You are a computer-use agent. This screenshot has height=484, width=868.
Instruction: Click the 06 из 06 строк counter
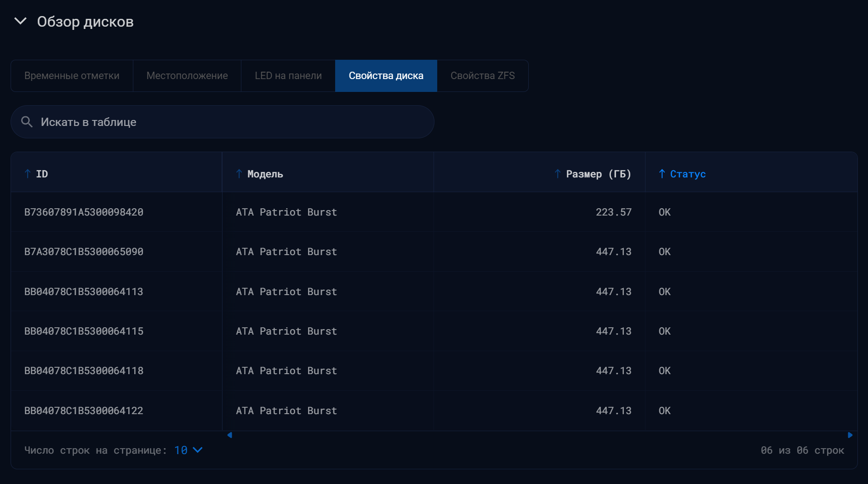(x=802, y=450)
